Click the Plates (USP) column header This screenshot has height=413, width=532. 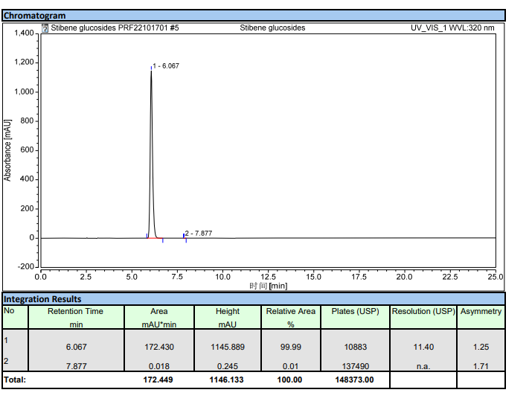pyautogui.click(x=353, y=311)
